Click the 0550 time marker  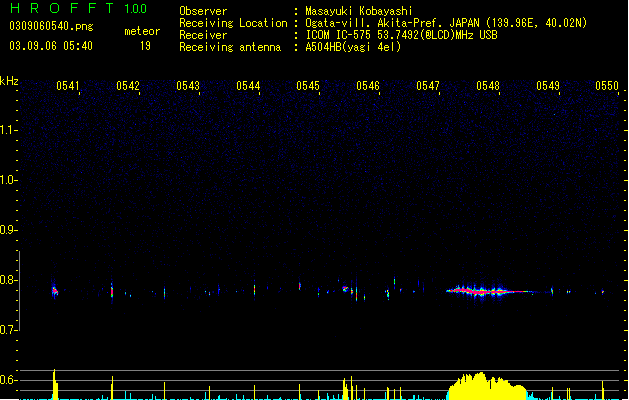[x=607, y=86]
